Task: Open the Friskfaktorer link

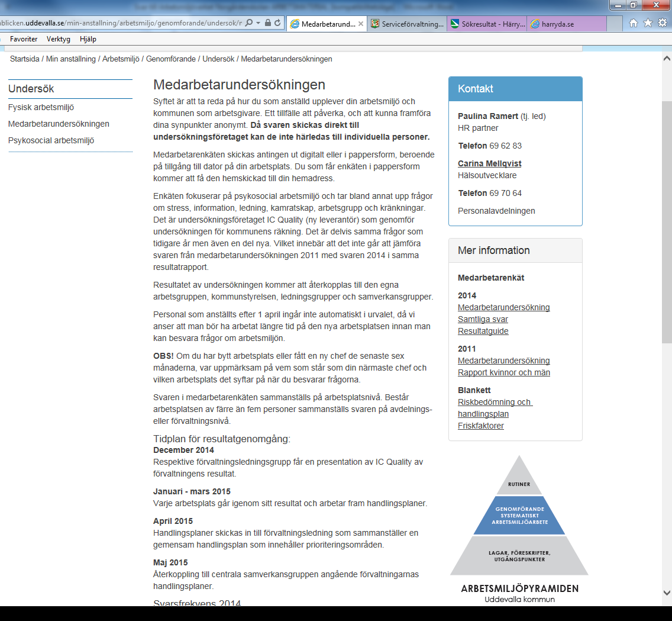Action: point(480,426)
